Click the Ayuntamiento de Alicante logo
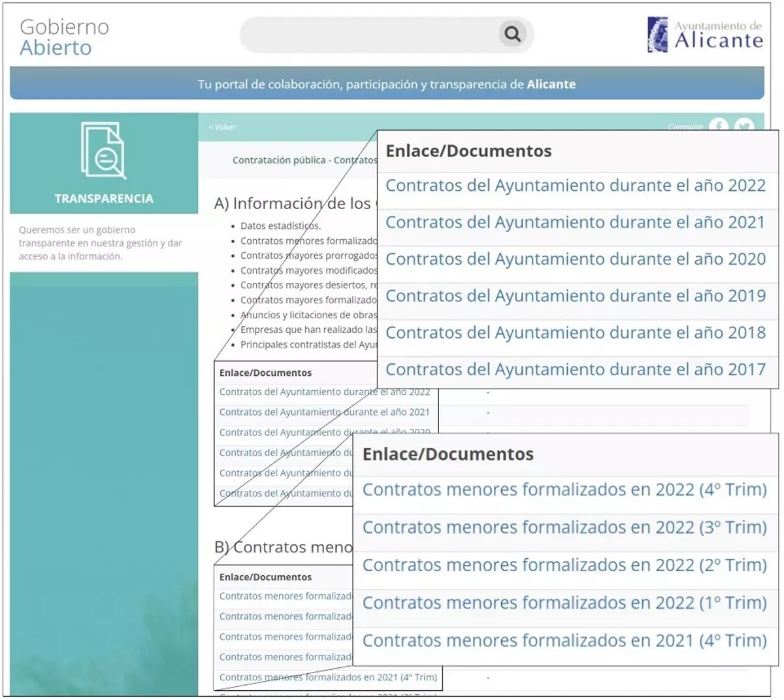Image resolution: width=784 pixels, height=700 pixels. (705, 35)
